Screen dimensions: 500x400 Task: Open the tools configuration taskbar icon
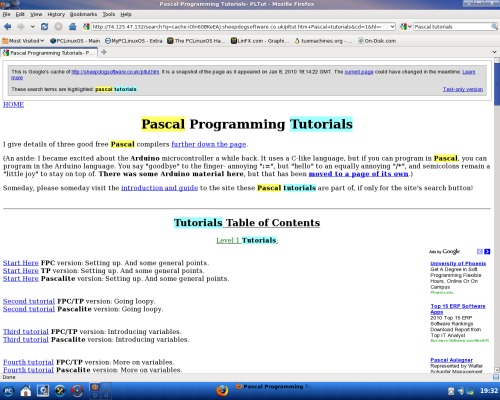point(60,391)
